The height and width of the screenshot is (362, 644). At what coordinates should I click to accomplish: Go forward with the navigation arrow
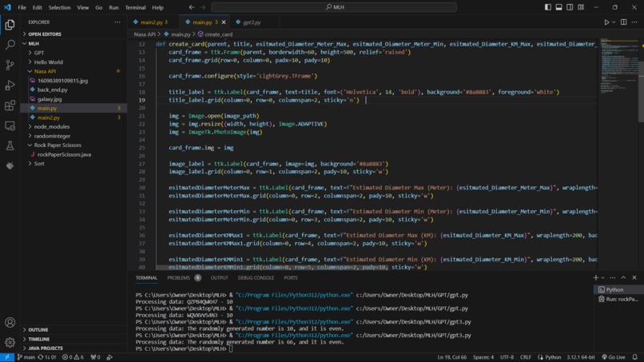coord(203,7)
